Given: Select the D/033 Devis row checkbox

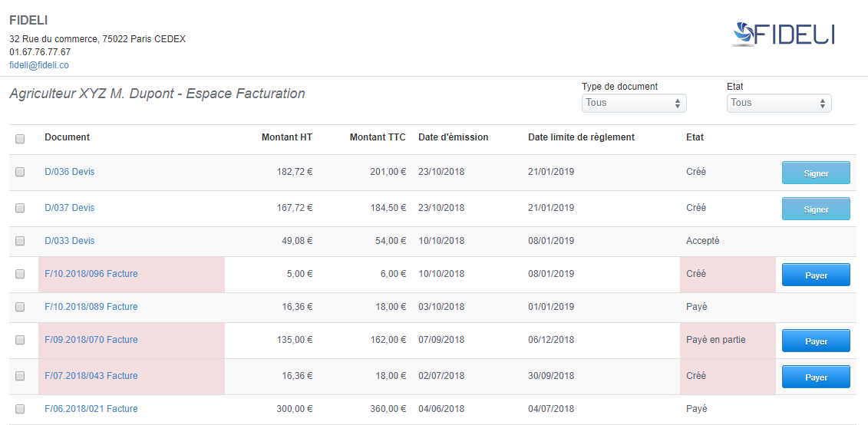Looking at the screenshot, I should pos(20,242).
